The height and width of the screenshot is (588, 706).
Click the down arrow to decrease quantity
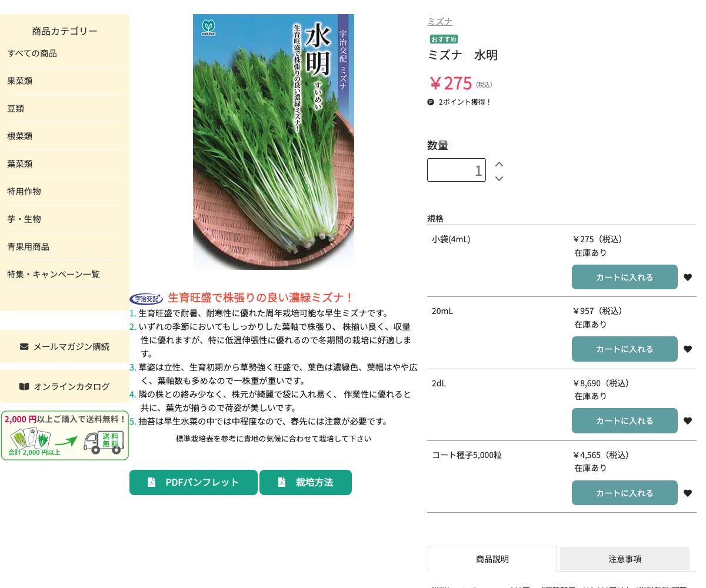point(499,179)
